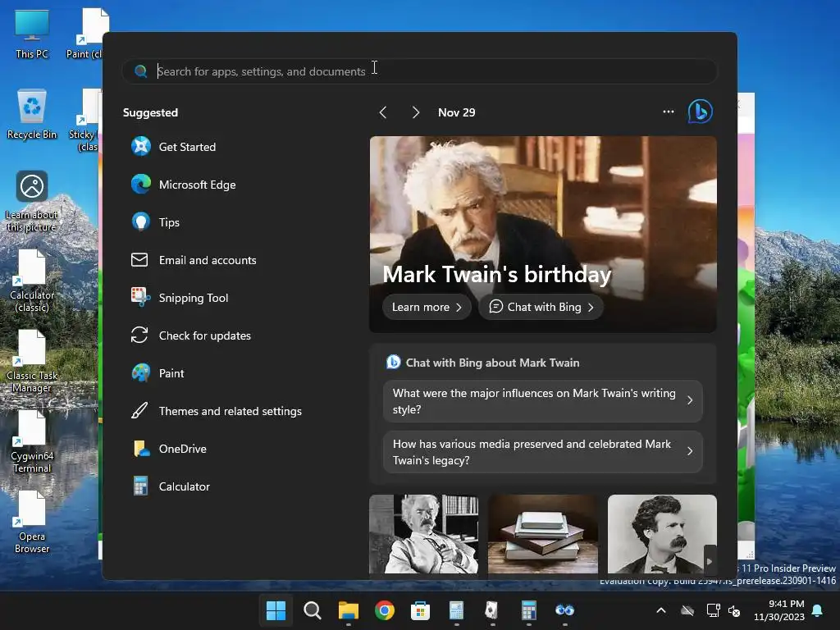Click the Nov 29 date label

tap(456, 112)
